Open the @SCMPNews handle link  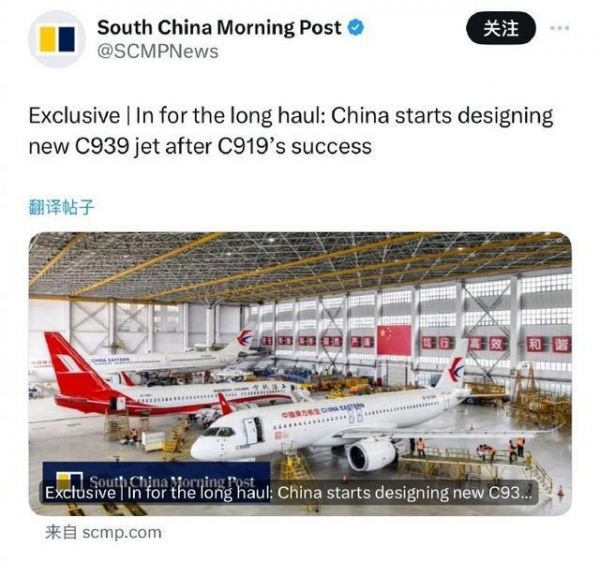click(158, 52)
